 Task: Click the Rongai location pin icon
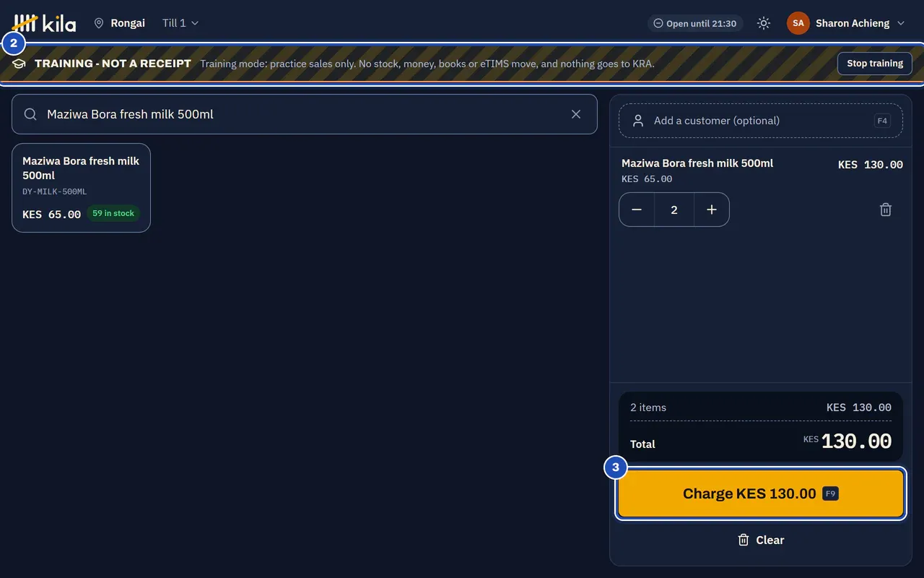pyautogui.click(x=99, y=23)
